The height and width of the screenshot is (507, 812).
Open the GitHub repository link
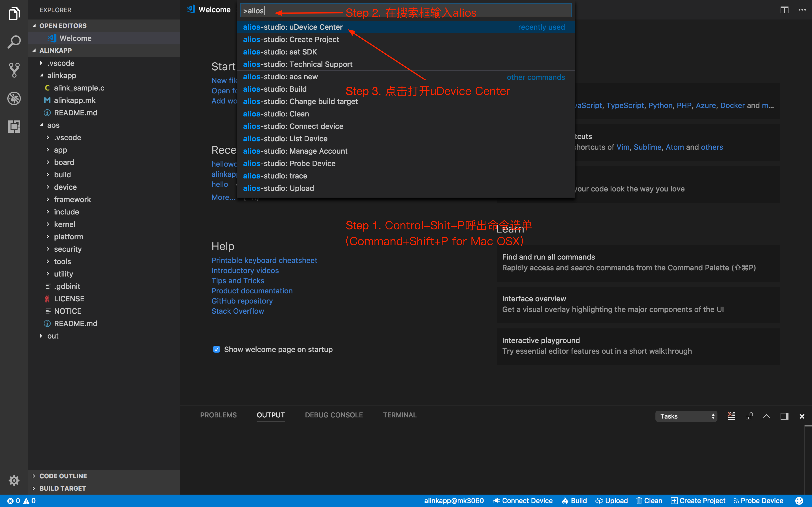pyautogui.click(x=242, y=301)
